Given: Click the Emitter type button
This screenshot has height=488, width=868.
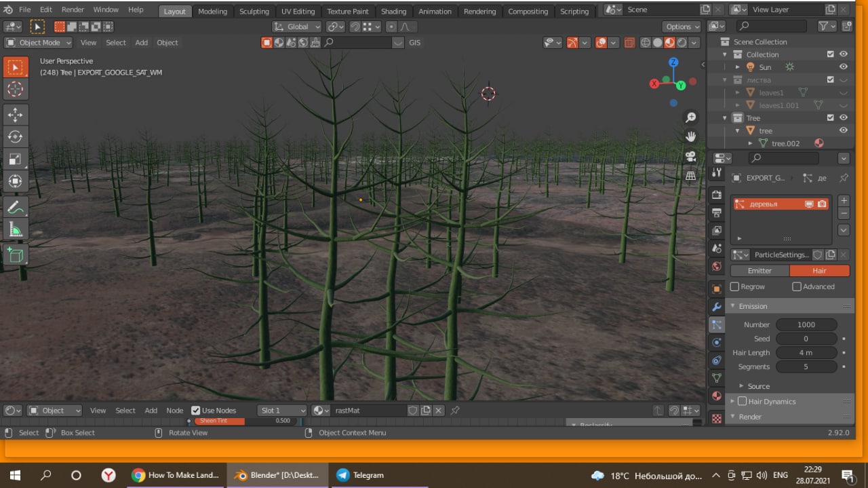Looking at the screenshot, I should click(759, 270).
